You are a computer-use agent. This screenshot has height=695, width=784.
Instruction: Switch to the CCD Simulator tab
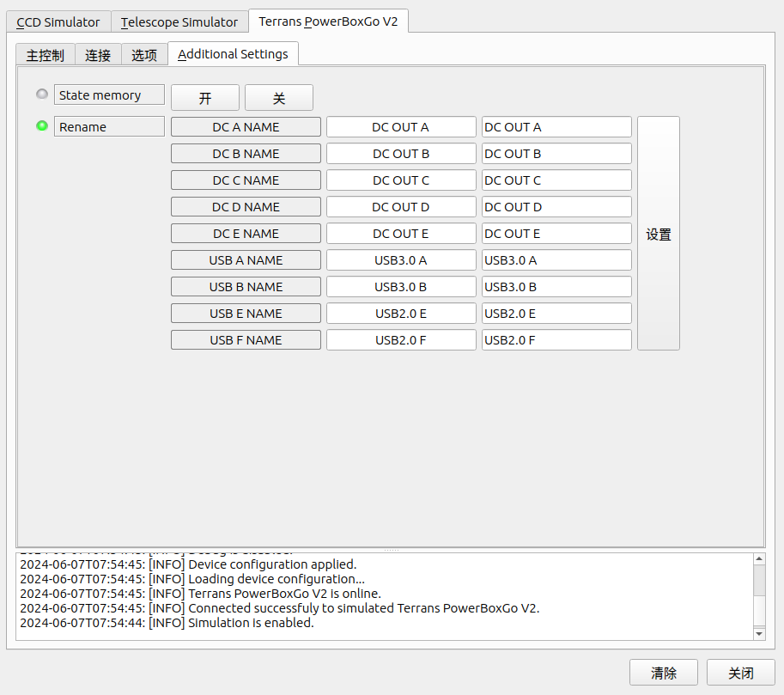[x=58, y=22]
